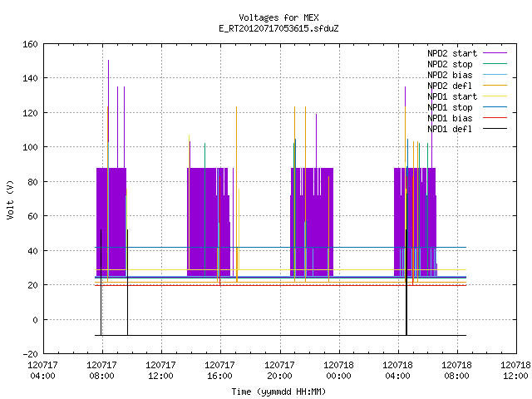The image size is (532, 399).
Task: Click the NPD1 stop blue legend line
Action: coord(495,107)
